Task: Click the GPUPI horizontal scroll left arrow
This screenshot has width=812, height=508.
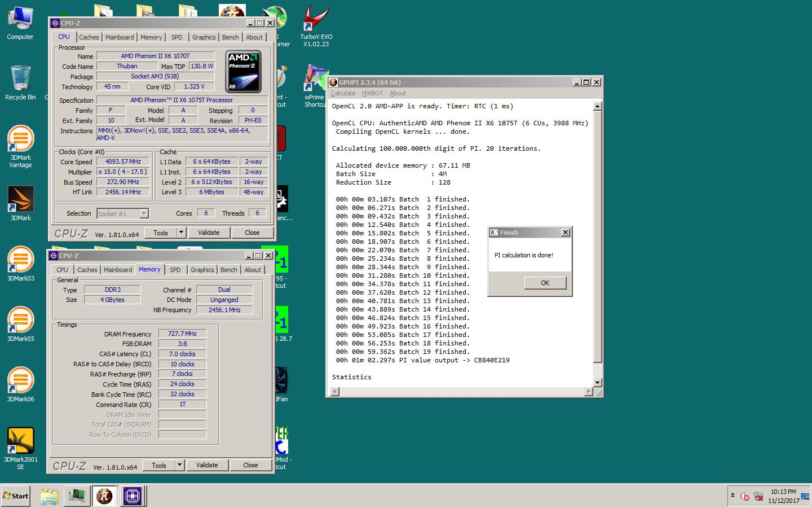Action: [x=334, y=392]
